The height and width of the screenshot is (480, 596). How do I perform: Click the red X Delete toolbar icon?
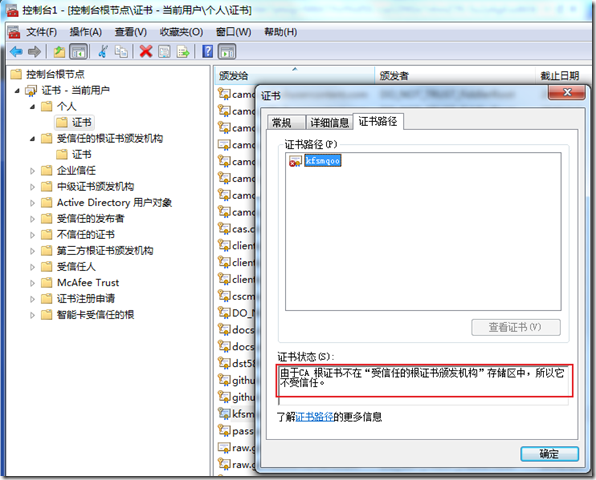[x=146, y=51]
